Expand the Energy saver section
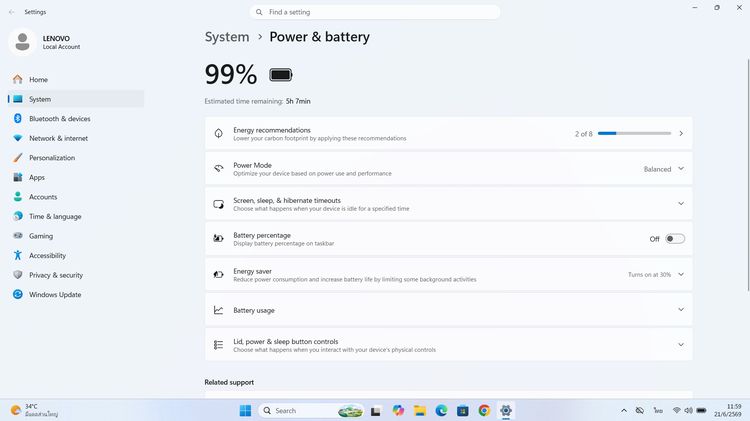Viewport: 750px width, 421px height. [448, 275]
